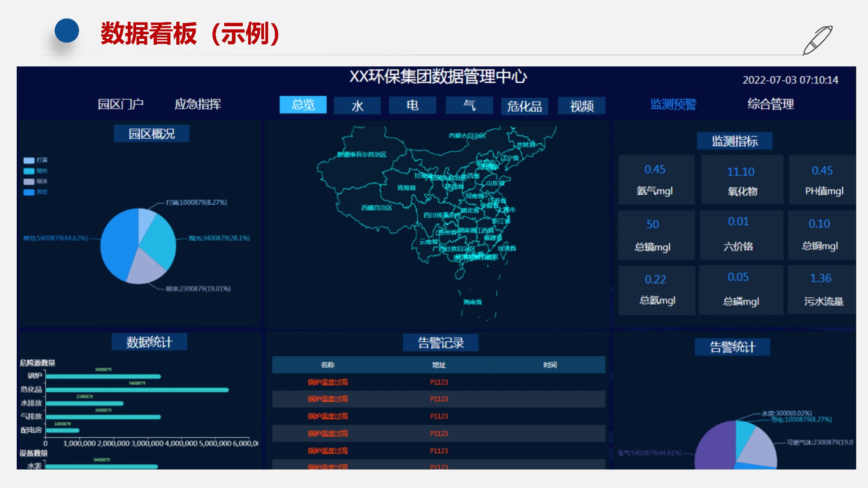
Task: Select the 总览 tab
Action: (303, 105)
